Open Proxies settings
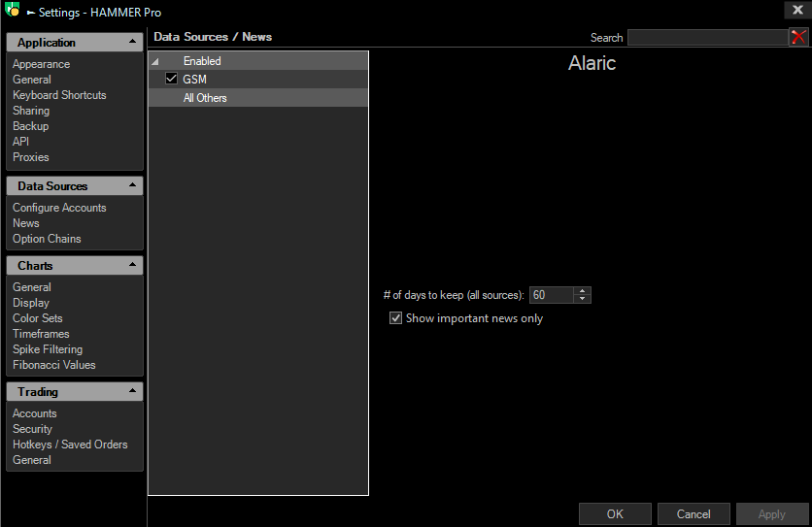The width and height of the screenshot is (812, 527). pos(30,157)
